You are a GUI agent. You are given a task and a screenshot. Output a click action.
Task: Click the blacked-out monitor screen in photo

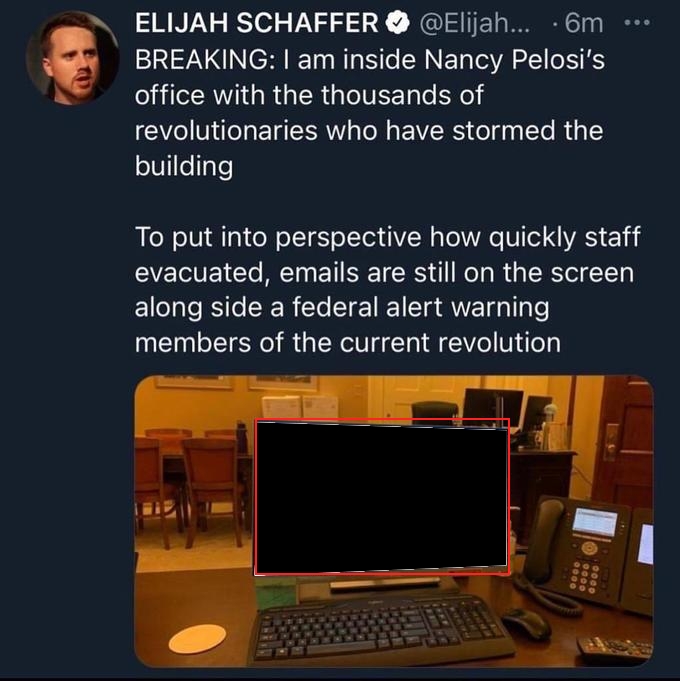[x=382, y=497]
